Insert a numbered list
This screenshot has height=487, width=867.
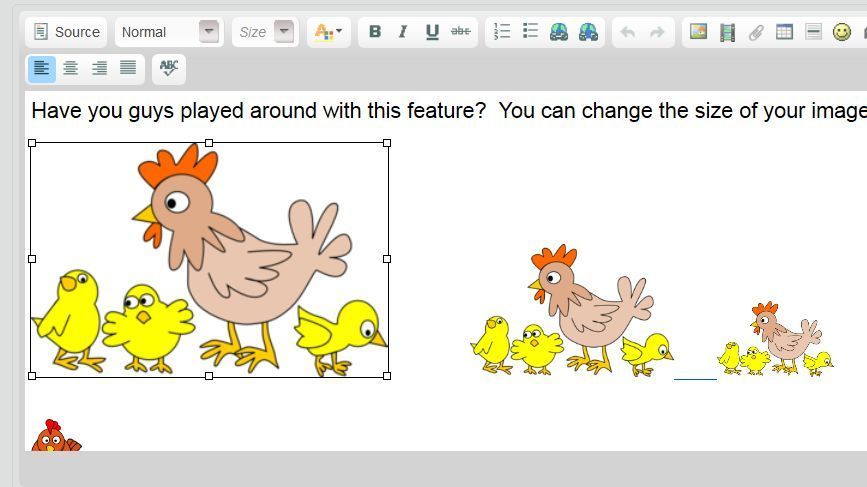[502, 32]
